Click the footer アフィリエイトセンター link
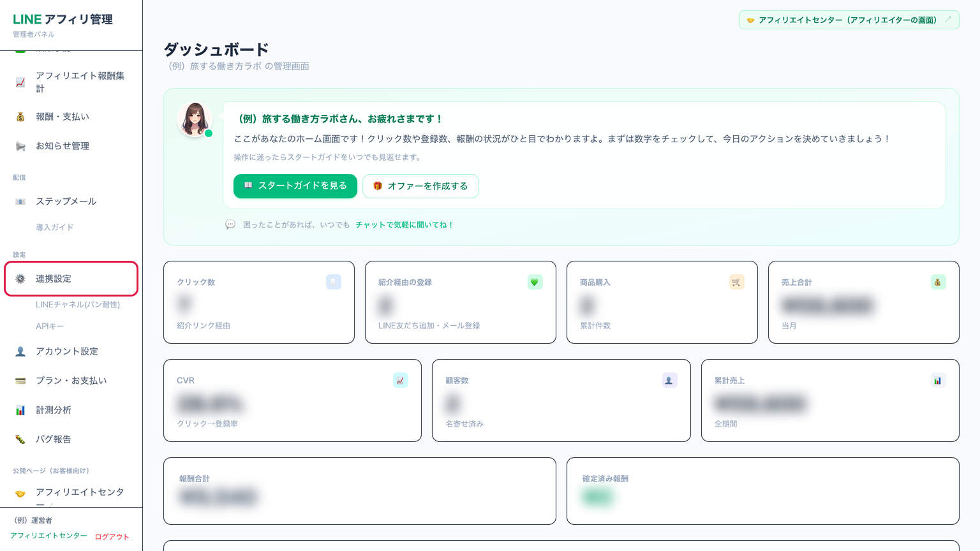The image size is (980, 551). [48, 536]
